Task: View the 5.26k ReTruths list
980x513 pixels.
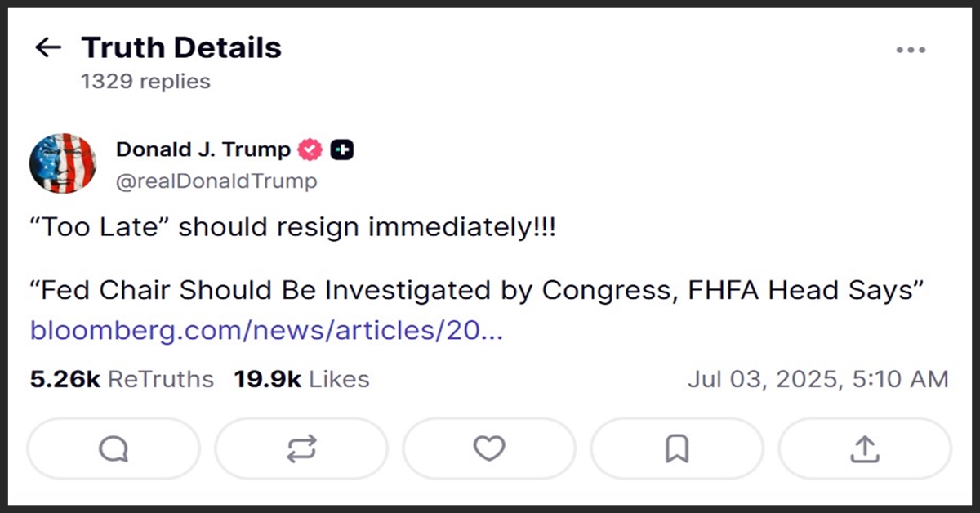Action: coord(122,379)
